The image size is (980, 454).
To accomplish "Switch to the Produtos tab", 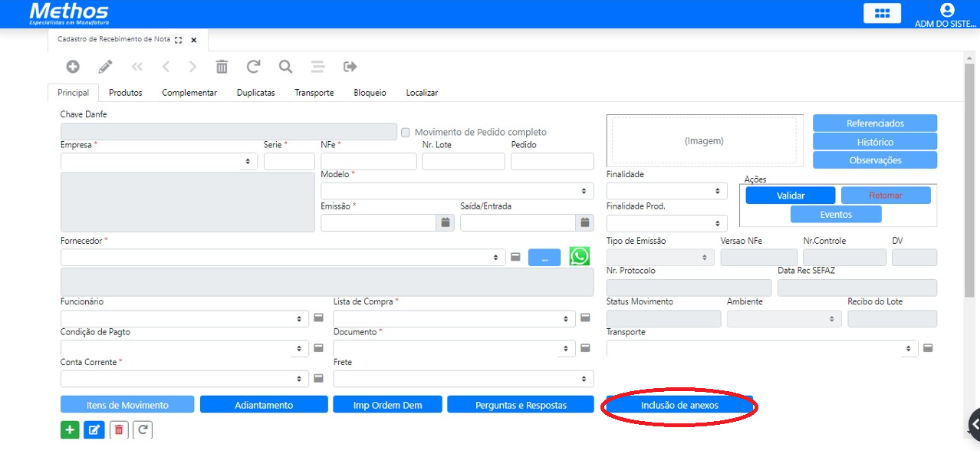I will point(126,93).
